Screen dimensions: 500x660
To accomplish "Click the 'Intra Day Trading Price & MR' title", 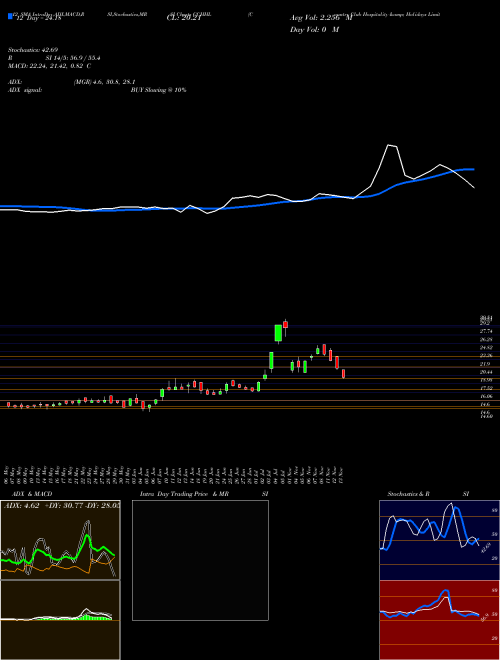I will point(186,494).
